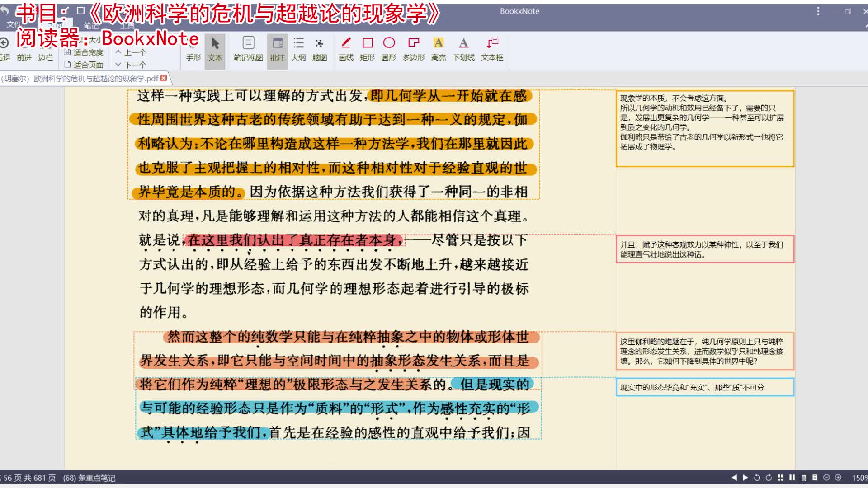Select the yellow note box about 现象学的本质

[705, 128]
